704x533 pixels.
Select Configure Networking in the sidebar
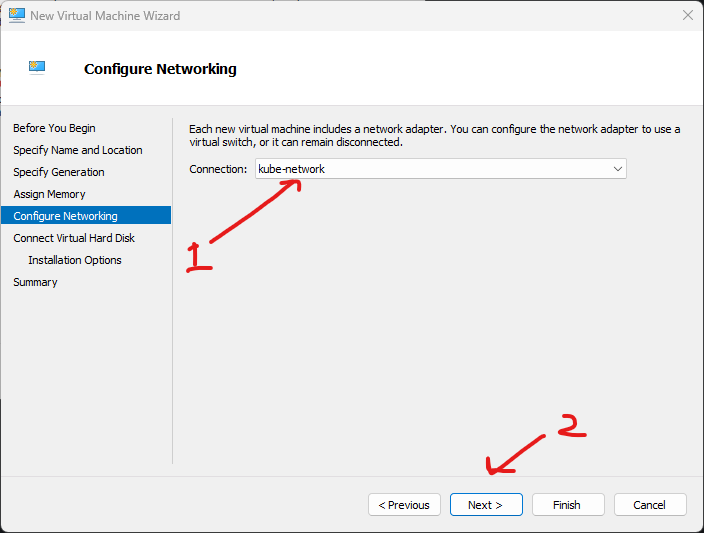65,216
